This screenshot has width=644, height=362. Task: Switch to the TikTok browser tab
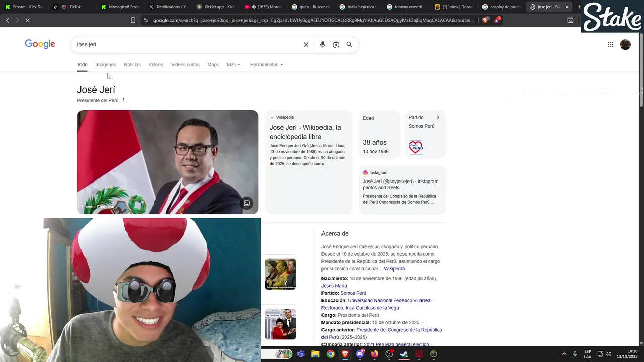coord(71,7)
